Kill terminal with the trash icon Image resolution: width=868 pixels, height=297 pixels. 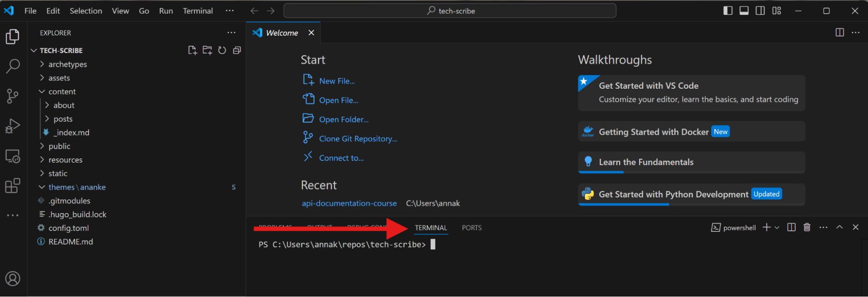[807, 227]
